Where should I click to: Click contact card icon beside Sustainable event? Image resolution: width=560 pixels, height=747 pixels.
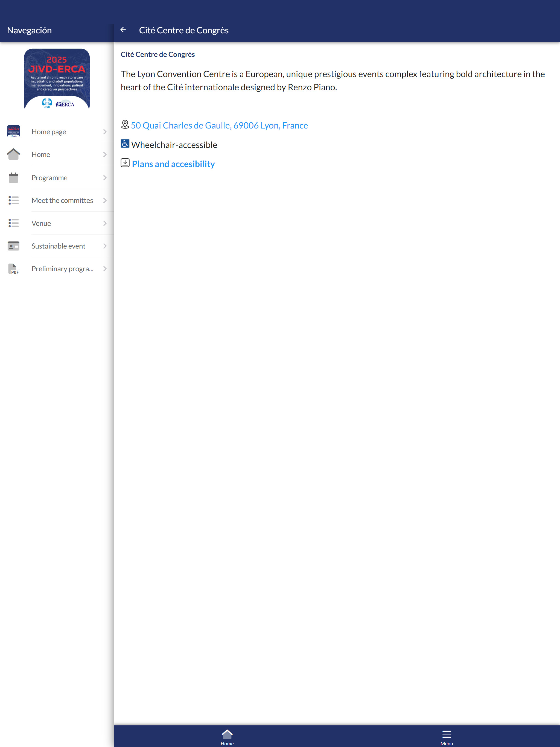[13, 246]
